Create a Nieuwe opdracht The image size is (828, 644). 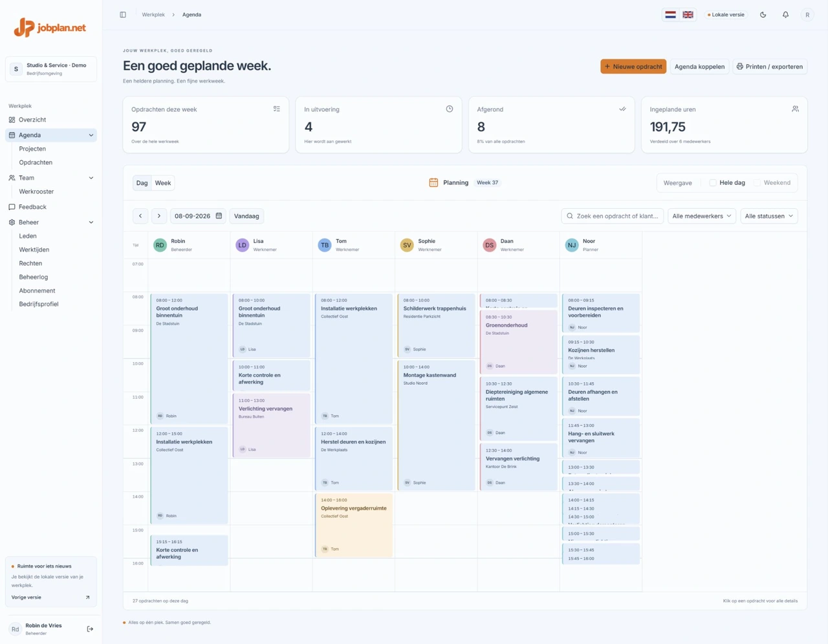(633, 67)
